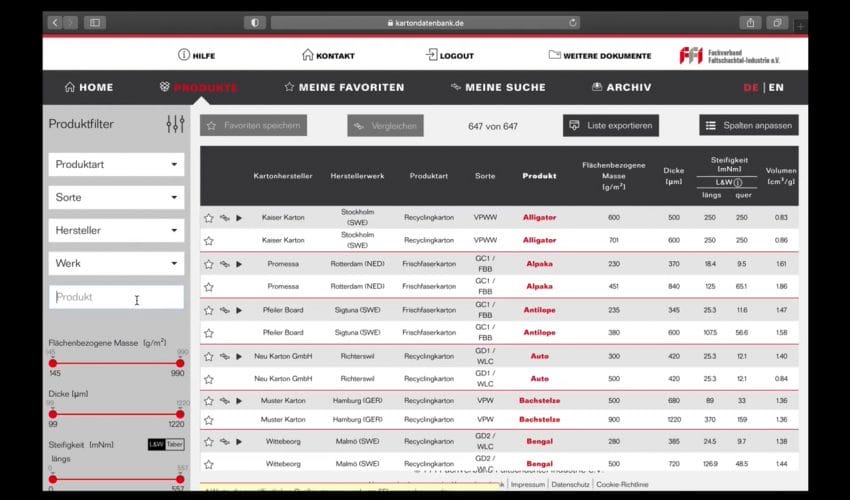Open KONTAKT link

(x=328, y=55)
